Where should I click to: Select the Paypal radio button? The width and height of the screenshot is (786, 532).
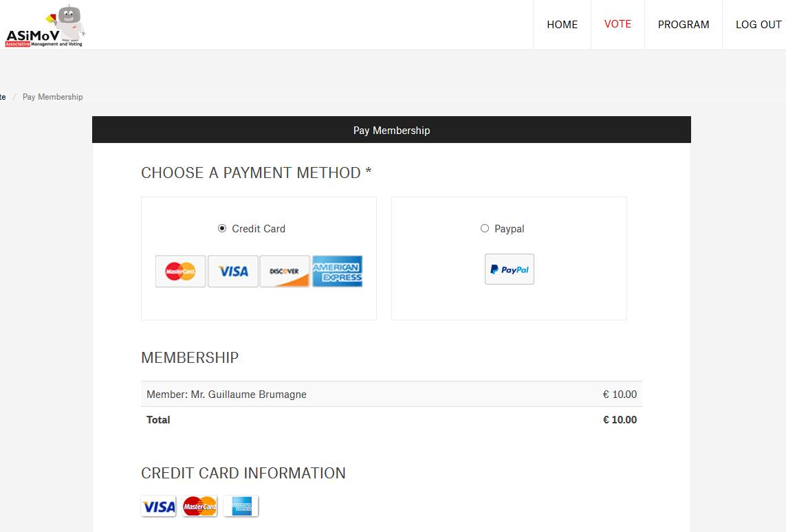click(485, 228)
